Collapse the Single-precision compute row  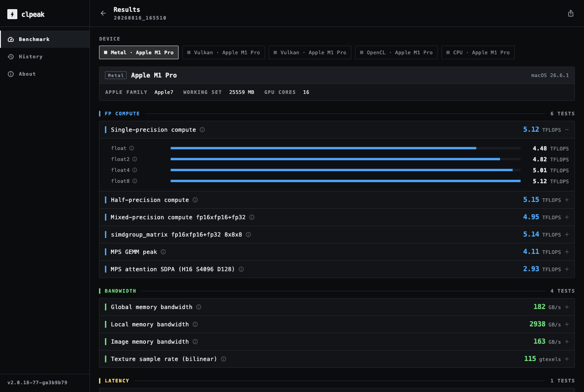point(567,130)
